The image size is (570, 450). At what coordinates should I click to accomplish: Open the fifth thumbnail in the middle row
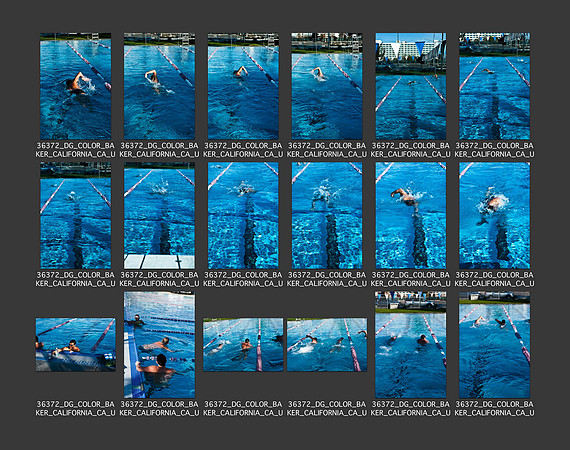click(411, 216)
